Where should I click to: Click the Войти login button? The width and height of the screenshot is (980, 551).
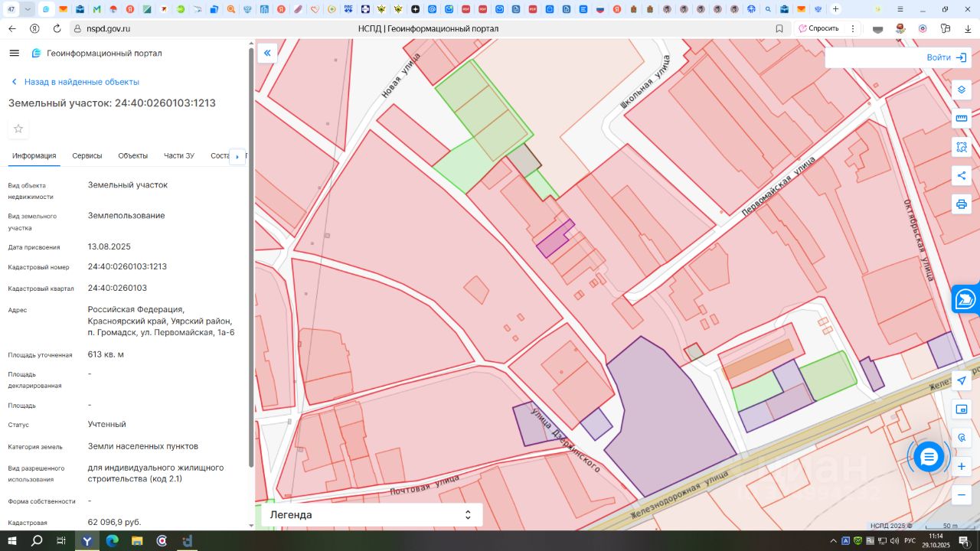click(x=946, y=57)
